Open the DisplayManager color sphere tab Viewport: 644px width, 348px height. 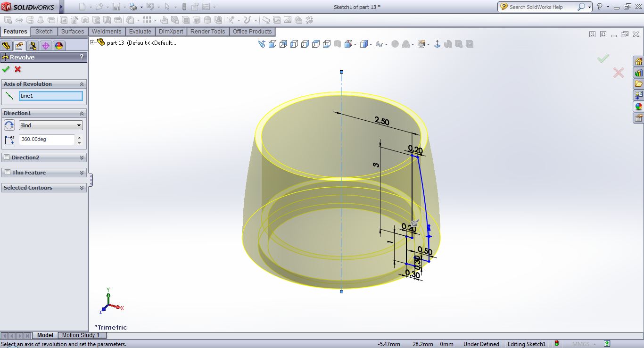(x=58, y=46)
